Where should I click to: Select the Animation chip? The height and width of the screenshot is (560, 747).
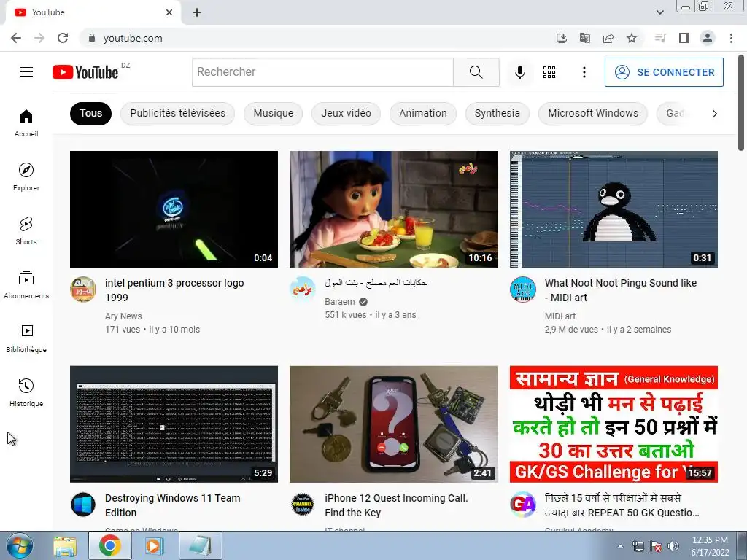pyautogui.click(x=423, y=113)
